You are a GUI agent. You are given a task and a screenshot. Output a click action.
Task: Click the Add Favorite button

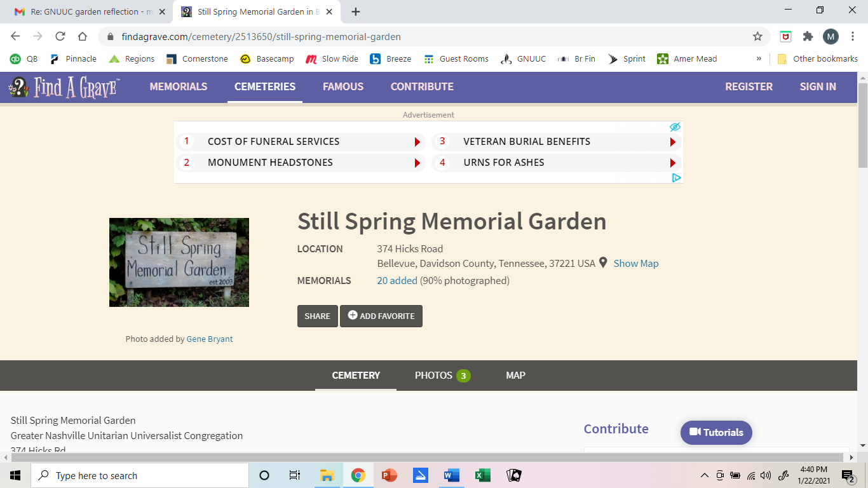(x=381, y=316)
